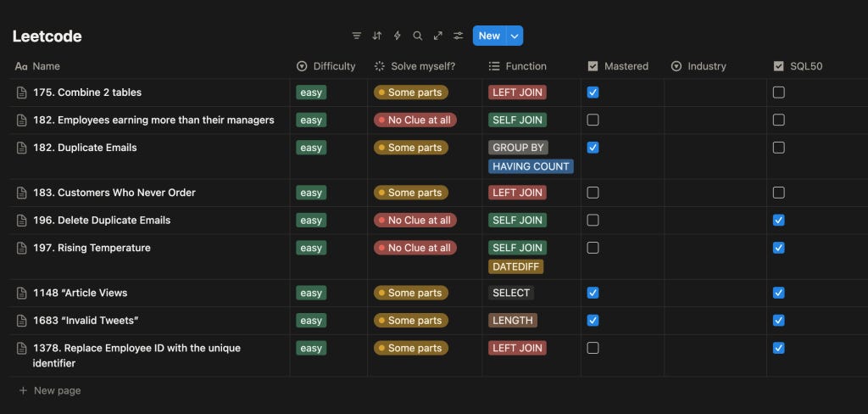Uncheck SQL50 for 1378. Replace Employee ID
The height and width of the screenshot is (414, 868).
(x=779, y=349)
